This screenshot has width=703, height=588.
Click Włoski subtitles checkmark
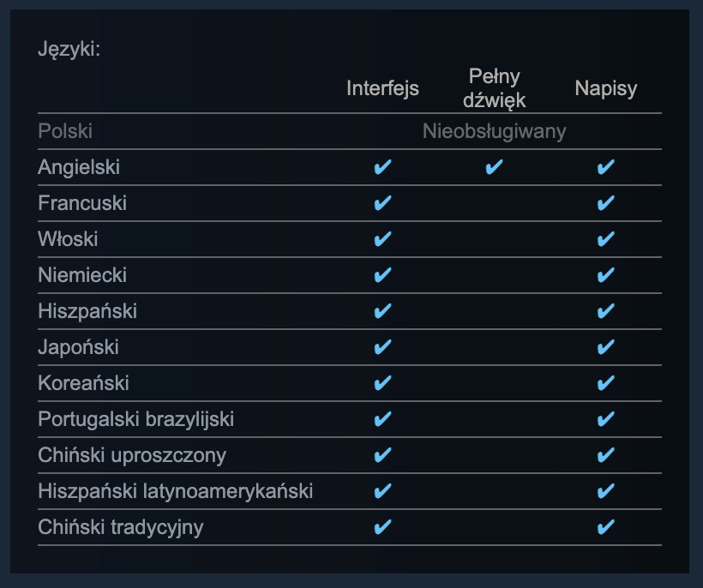tap(605, 239)
